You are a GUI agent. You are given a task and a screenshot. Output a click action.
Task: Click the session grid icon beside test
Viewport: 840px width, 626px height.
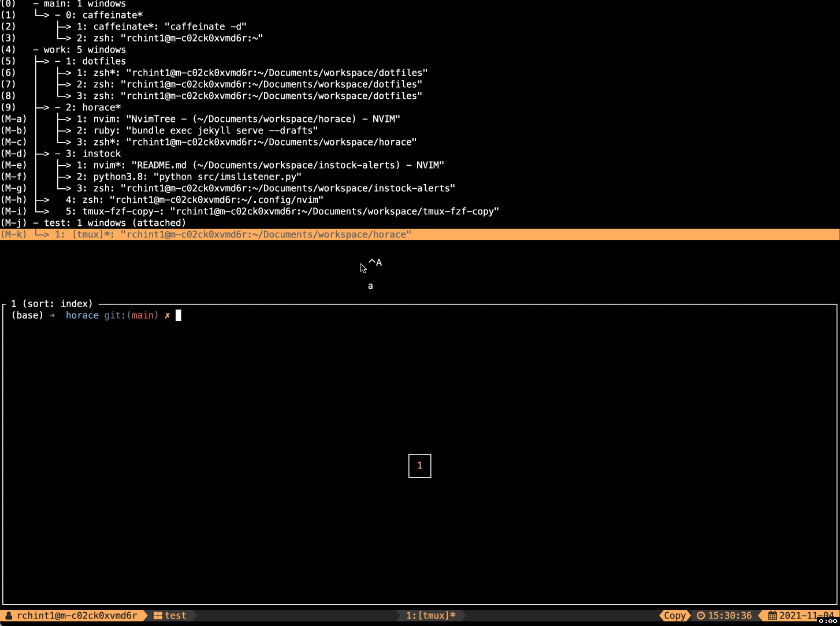pyautogui.click(x=158, y=616)
